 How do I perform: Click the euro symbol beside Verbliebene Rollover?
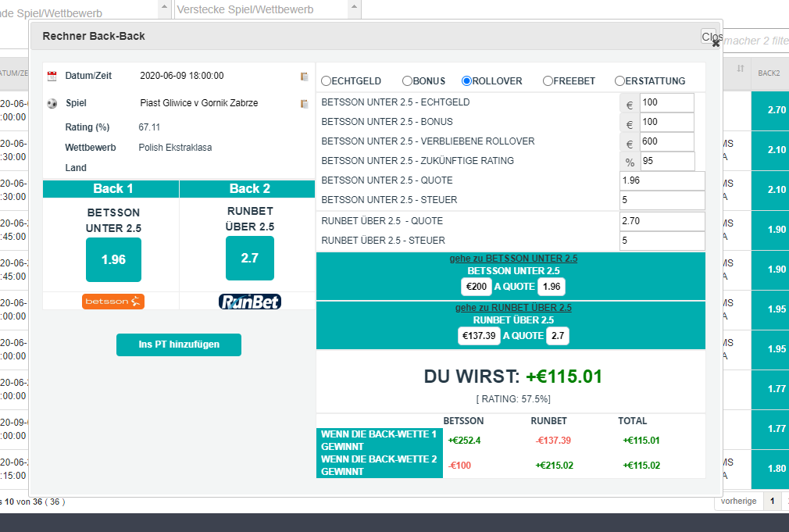point(629,145)
